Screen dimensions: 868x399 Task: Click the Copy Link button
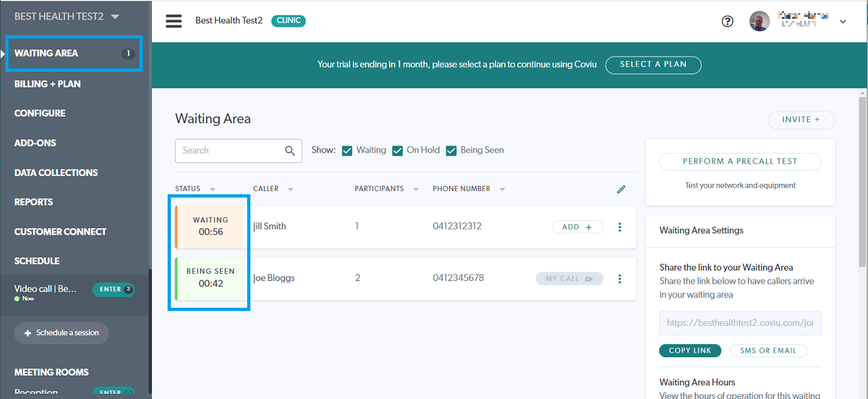(690, 351)
